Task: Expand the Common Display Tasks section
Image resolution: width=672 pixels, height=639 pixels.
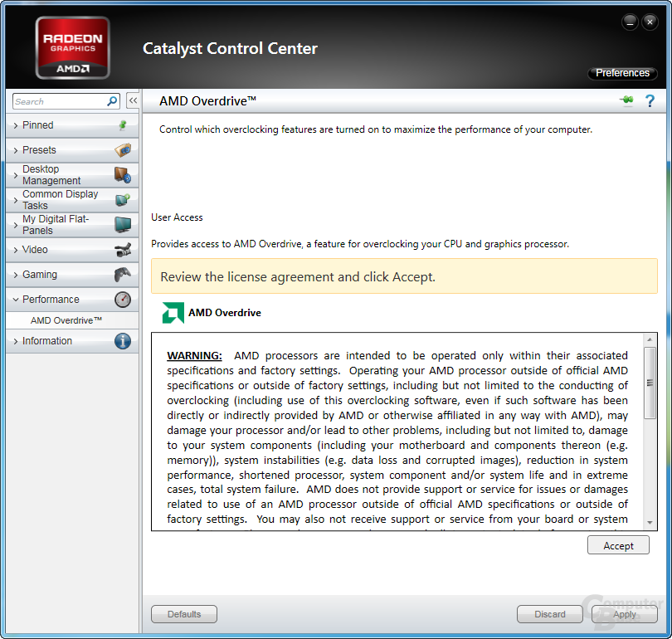Action: pyautogui.click(x=72, y=200)
